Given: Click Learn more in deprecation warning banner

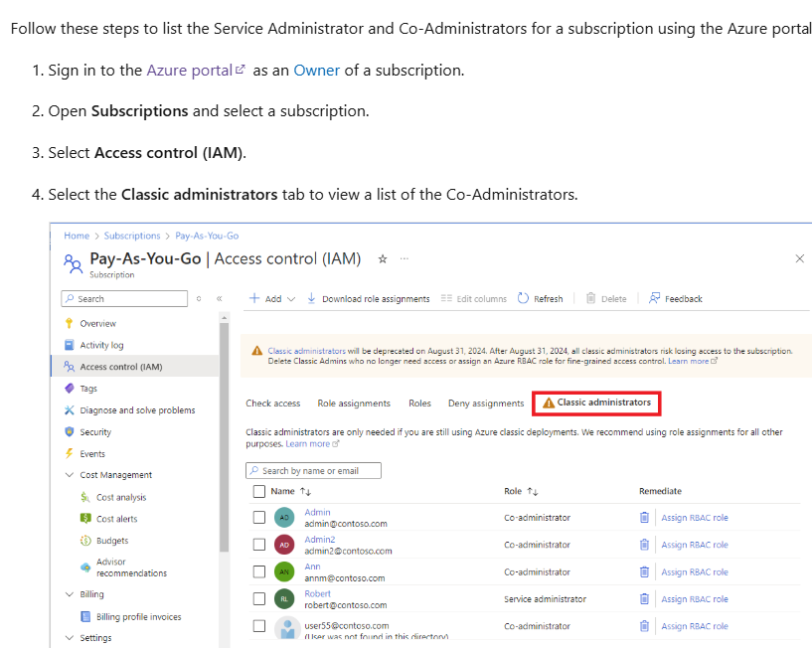Looking at the screenshot, I should (x=693, y=361).
